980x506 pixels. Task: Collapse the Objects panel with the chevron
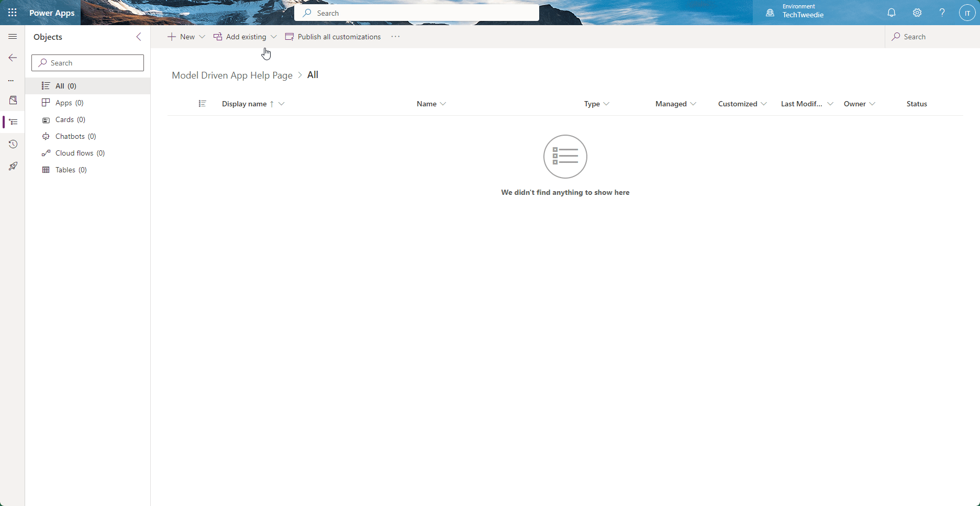click(138, 37)
